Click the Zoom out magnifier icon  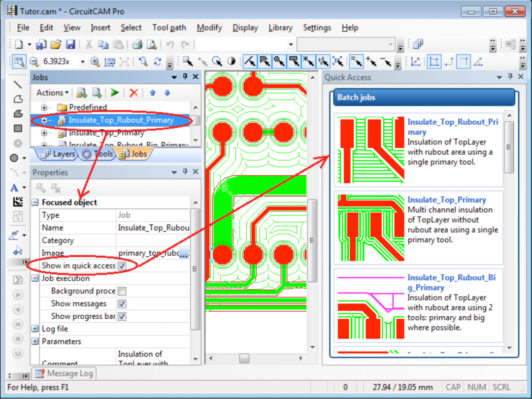pyautogui.click(x=34, y=62)
